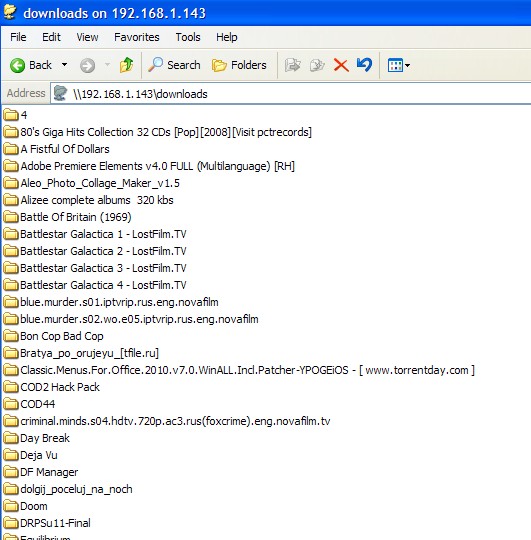Screen dimensions: 531x540
Task: Select the folder icon of '4'
Action: tap(11, 115)
